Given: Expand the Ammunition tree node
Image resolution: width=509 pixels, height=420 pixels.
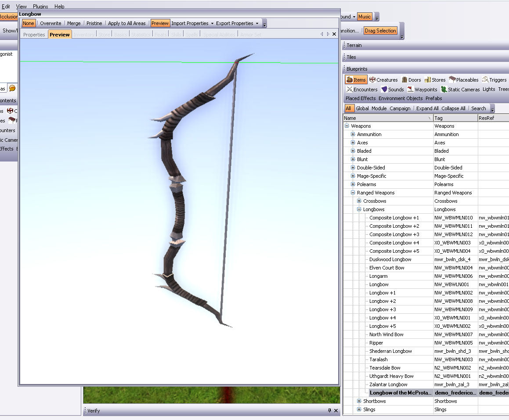Looking at the screenshot, I should [353, 134].
